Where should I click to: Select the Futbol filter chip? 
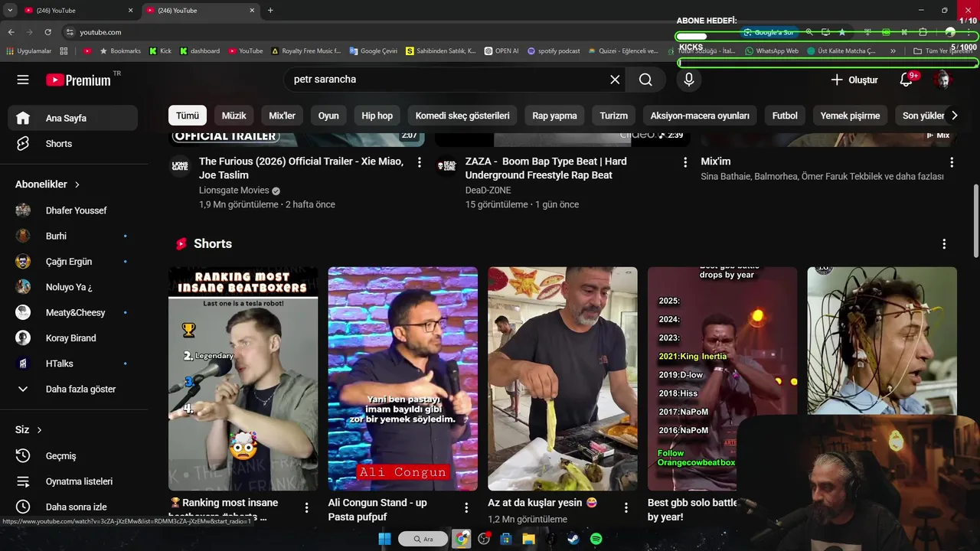pos(785,116)
